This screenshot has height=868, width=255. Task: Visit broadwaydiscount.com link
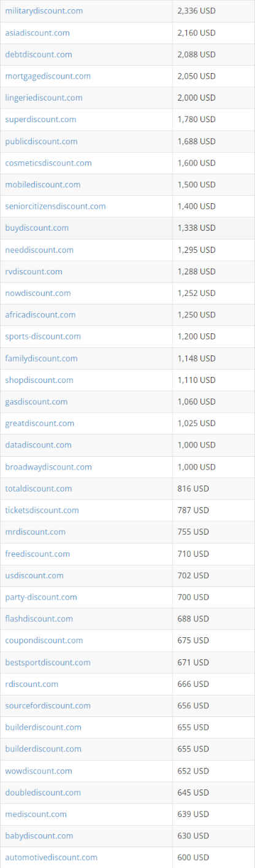[x=48, y=467]
